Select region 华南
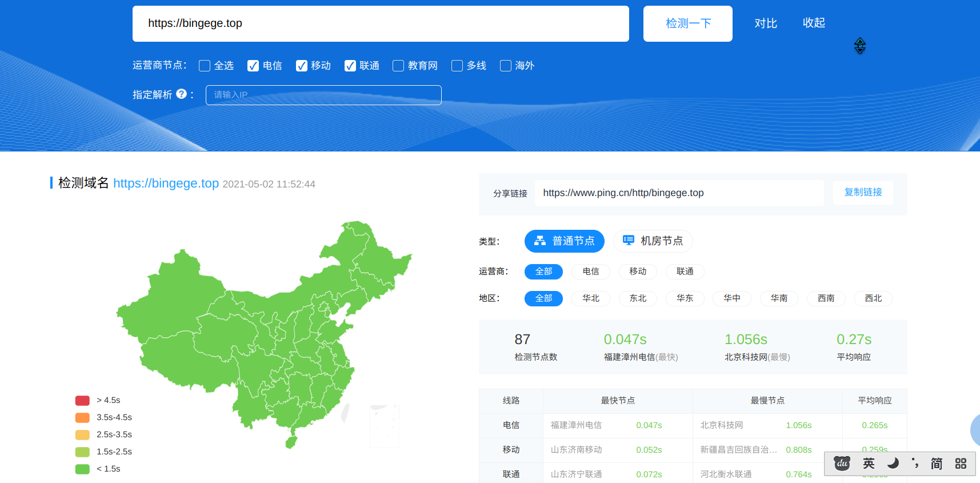The height and width of the screenshot is (483, 980). click(779, 298)
